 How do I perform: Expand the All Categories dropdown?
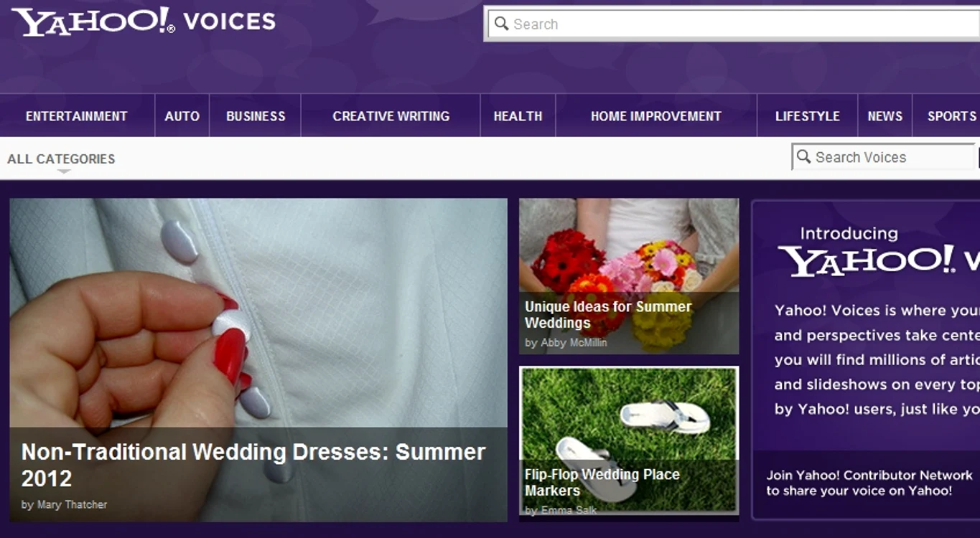pos(61,159)
